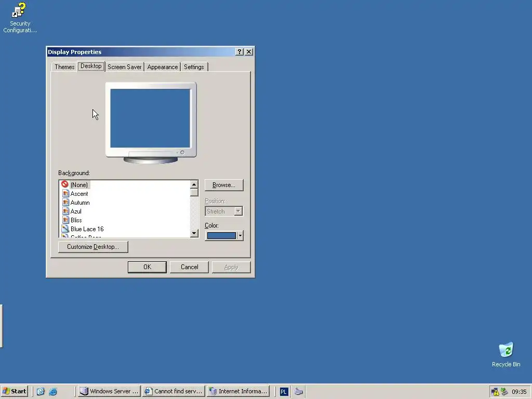Click the OK button

(x=147, y=267)
